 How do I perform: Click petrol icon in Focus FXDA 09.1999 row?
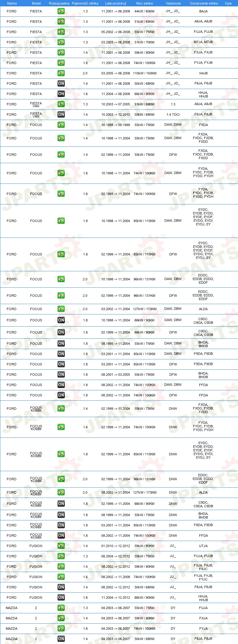point(61,125)
